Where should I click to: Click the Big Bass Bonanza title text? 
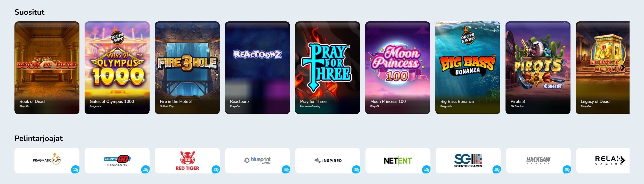click(x=457, y=102)
